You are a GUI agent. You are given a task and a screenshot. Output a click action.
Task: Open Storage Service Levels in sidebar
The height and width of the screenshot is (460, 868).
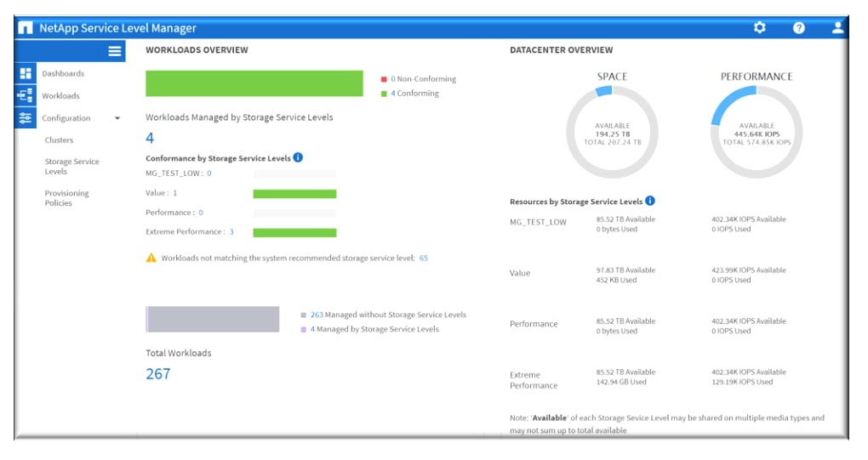tap(71, 167)
